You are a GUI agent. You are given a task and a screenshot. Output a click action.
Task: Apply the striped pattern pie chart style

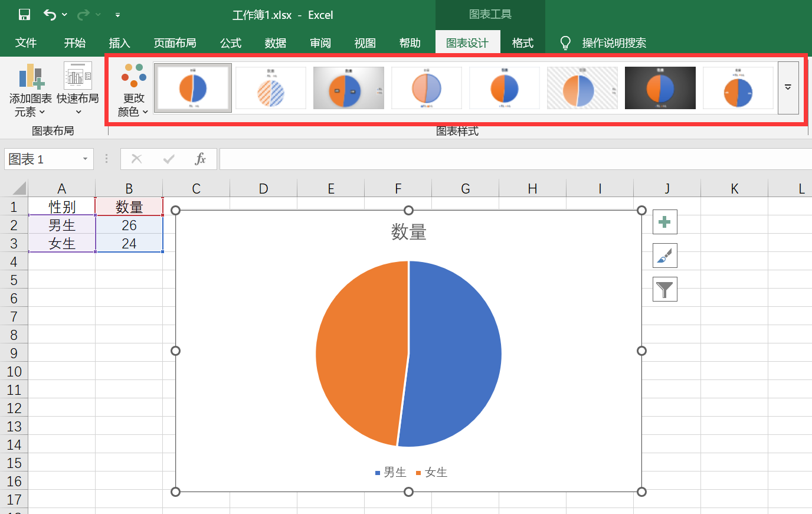(271, 88)
